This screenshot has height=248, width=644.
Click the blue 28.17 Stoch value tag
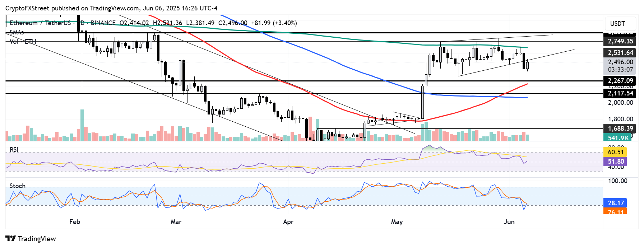[616, 203]
